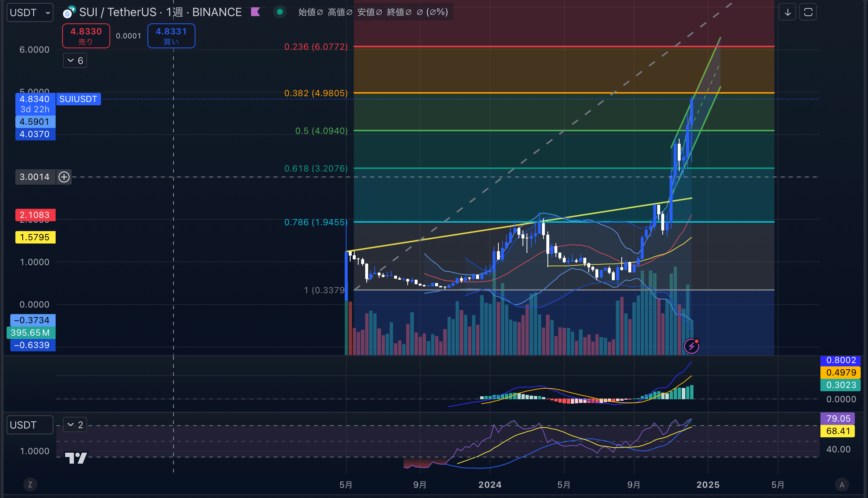Click the 0.4979 signal value label
Viewport: 868px width, 498px height.
[x=841, y=373]
